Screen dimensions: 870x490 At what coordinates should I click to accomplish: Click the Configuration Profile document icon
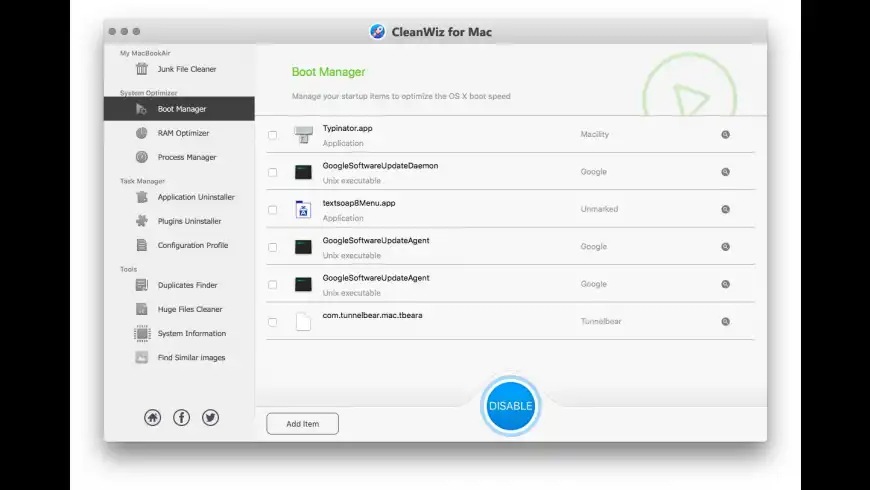pos(142,245)
